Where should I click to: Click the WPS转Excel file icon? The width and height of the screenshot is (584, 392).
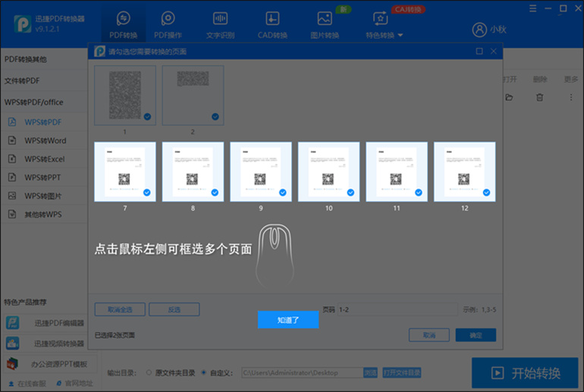click(x=12, y=159)
